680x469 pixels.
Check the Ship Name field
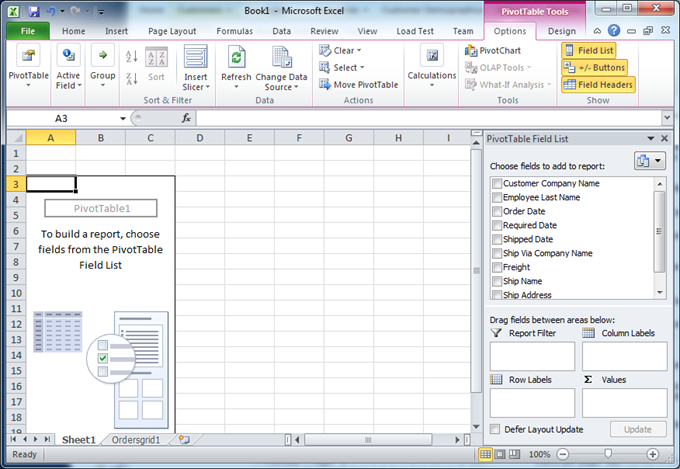pos(497,281)
